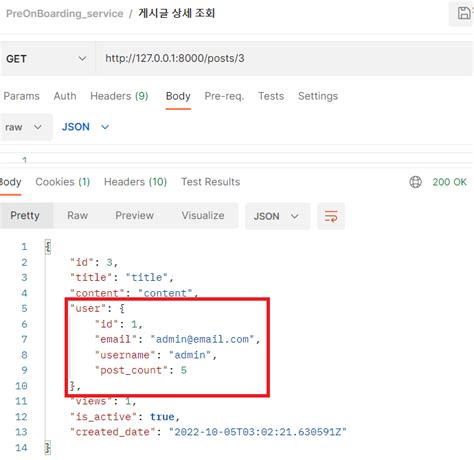
Task: Click the PreOnBoarding_service breadcrumb link
Action: tap(65, 13)
